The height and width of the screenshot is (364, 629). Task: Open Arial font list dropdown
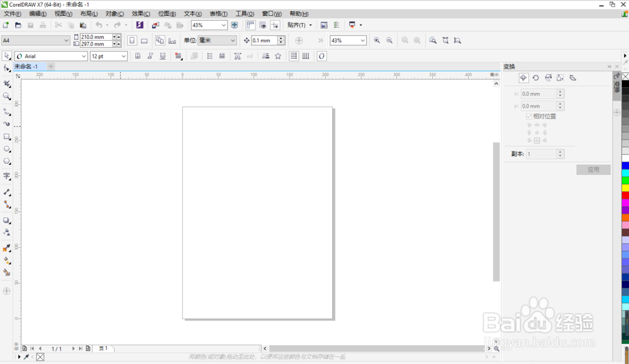click(x=84, y=56)
